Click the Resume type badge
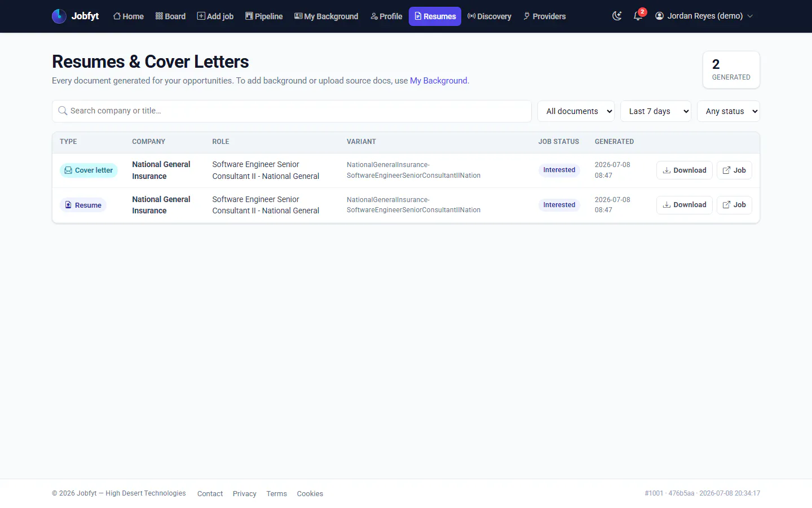This screenshot has width=812, height=508. coord(83,205)
